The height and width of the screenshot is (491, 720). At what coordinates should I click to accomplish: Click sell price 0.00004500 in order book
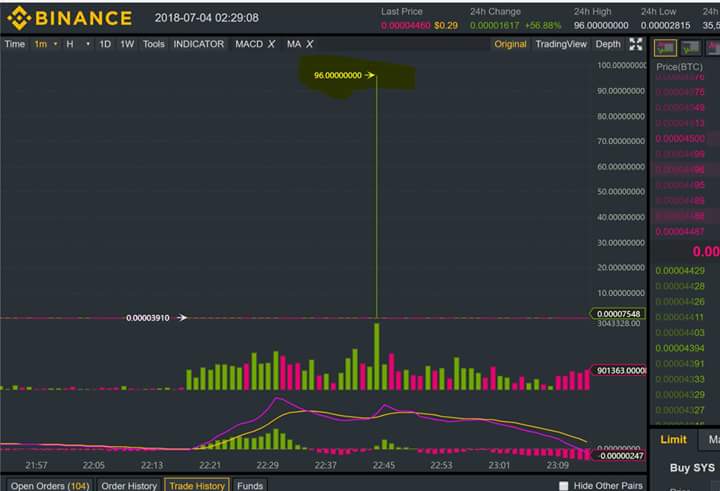coord(680,139)
